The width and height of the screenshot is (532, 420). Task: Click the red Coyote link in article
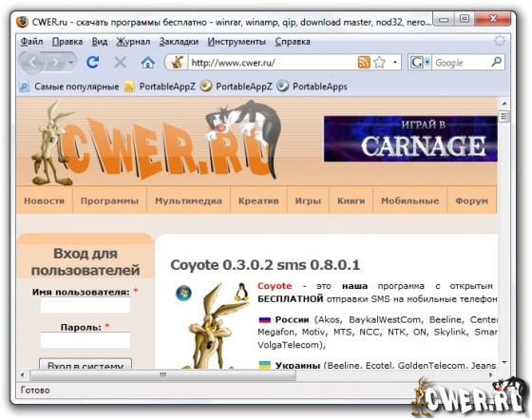pos(275,286)
